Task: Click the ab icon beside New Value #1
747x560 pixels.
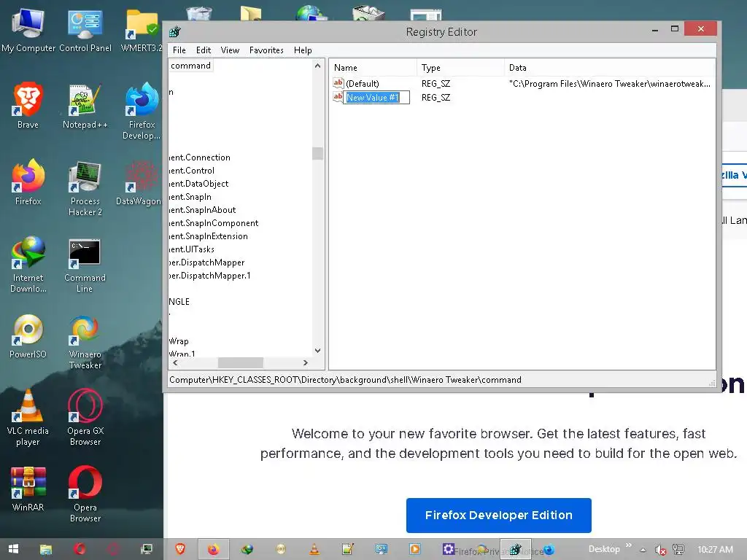Action: [x=338, y=97]
